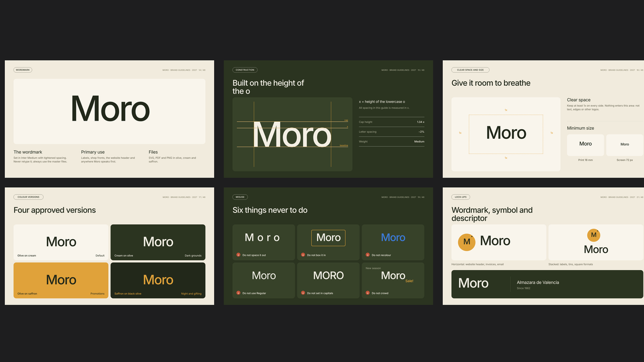This screenshot has height=362, width=644.
Task: Click the 'baseline' guide label on Construction slide
Action: tap(344, 145)
